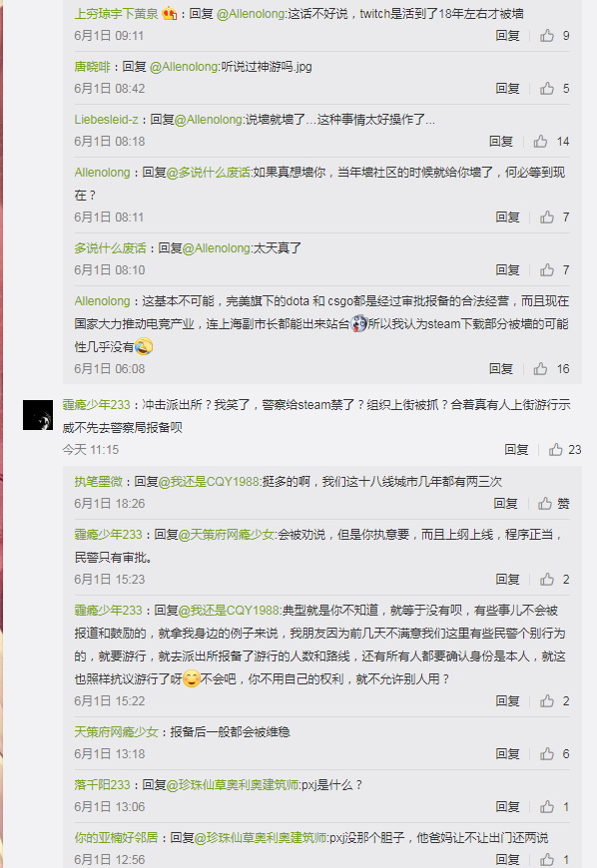
Task: Click thumbs-up on 唐晓啡's 08:42 comment
Action: point(547,89)
